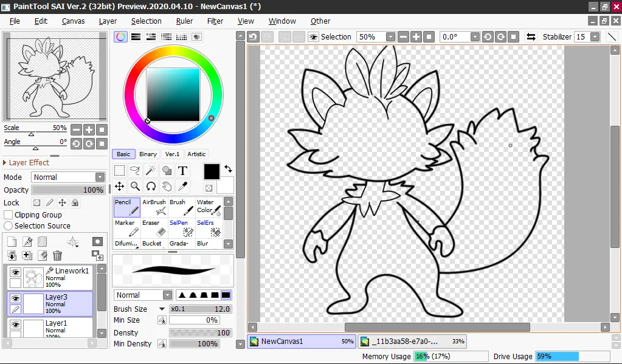Hide the Linework1 layer
622x364 pixels.
point(15,272)
